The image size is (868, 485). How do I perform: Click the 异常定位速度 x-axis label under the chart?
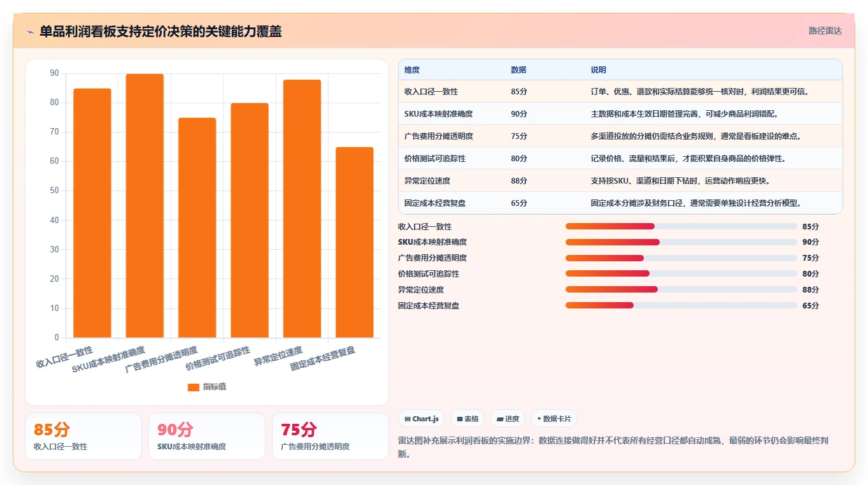(278, 356)
